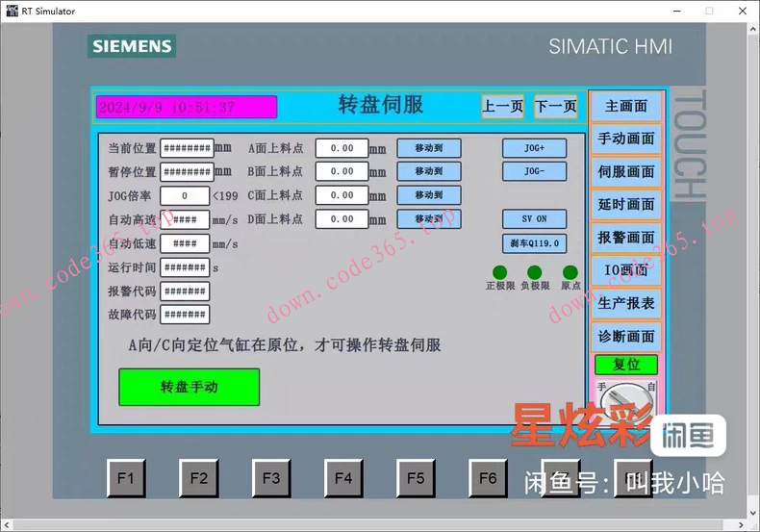Click the F4 function key

(x=343, y=478)
